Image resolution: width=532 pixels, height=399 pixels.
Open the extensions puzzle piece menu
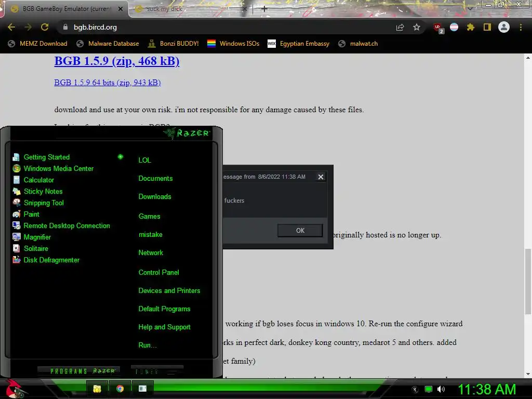click(471, 27)
